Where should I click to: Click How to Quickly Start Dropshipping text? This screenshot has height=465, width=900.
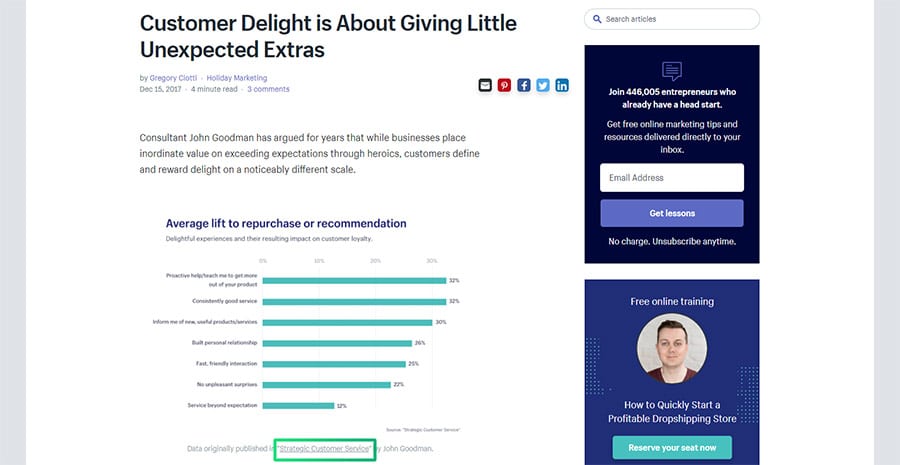(x=672, y=412)
